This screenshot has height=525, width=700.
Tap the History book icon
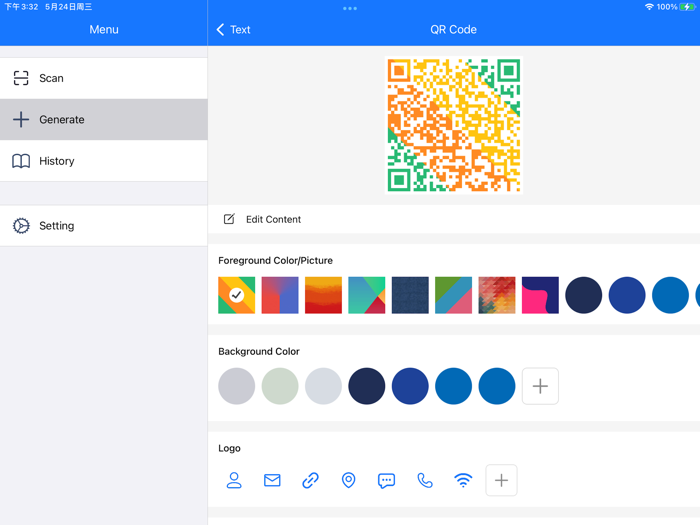[x=21, y=161]
